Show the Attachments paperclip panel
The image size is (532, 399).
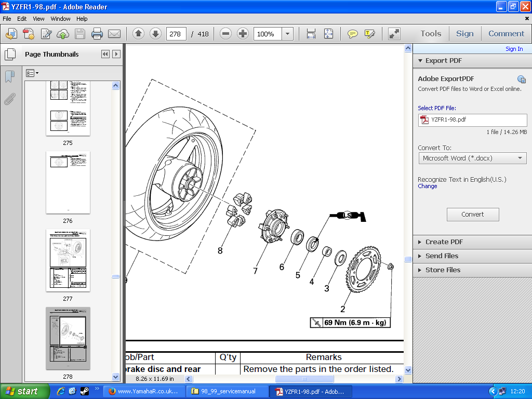(x=9, y=99)
